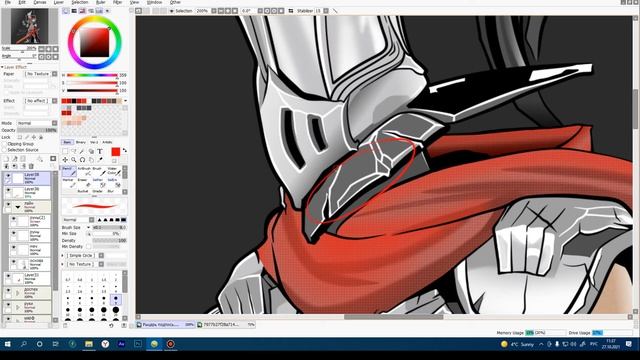The height and width of the screenshot is (360, 640).
Task: Choose the SelErs selection eraser
Action: [113, 183]
